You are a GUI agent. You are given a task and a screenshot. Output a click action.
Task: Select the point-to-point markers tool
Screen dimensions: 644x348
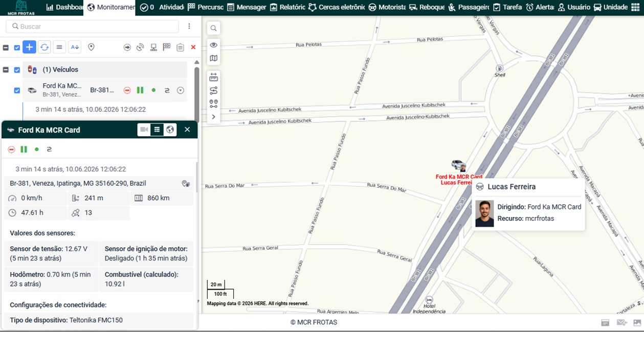[213, 104]
